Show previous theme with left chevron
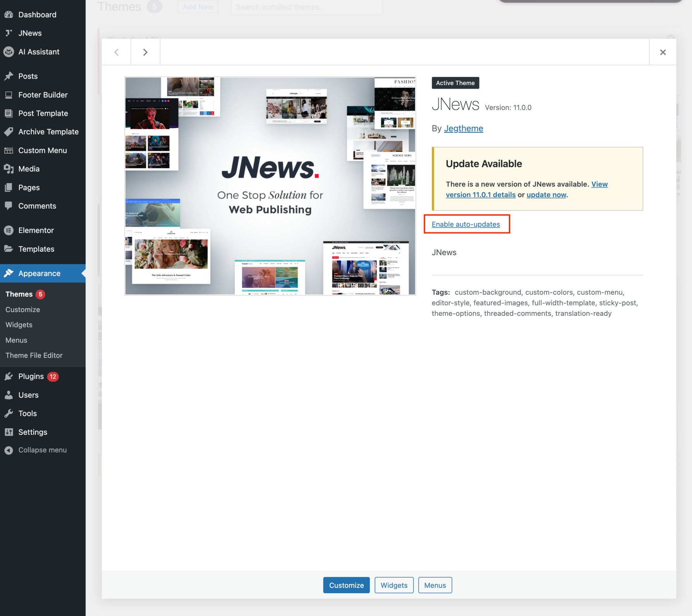The width and height of the screenshot is (692, 616). 116,52
